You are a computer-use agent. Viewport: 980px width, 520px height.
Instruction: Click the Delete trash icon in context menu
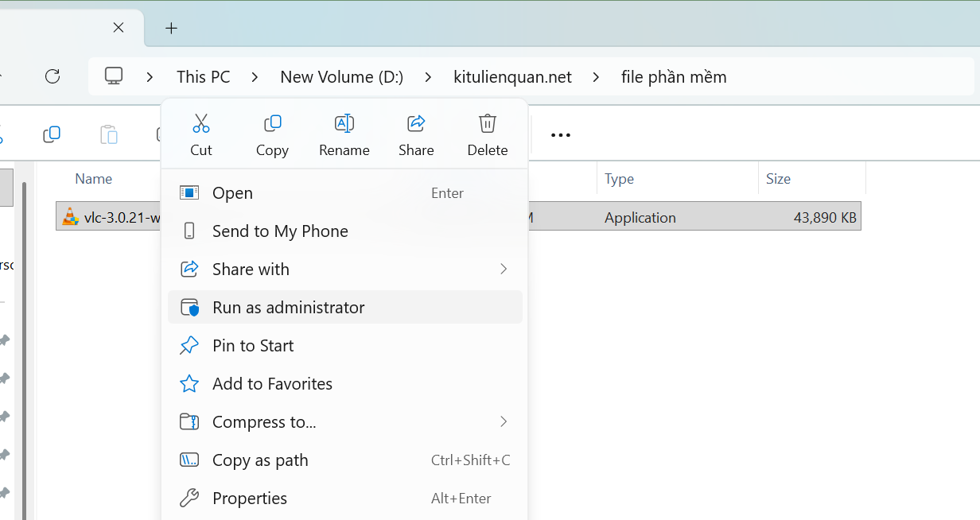click(488, 123)
